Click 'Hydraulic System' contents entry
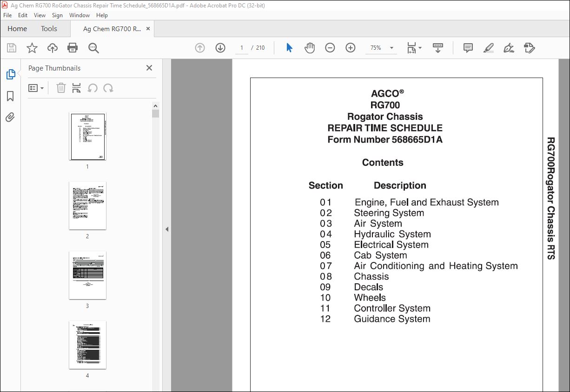This screenshot has width=570, height=392. (x=392, y=234)
